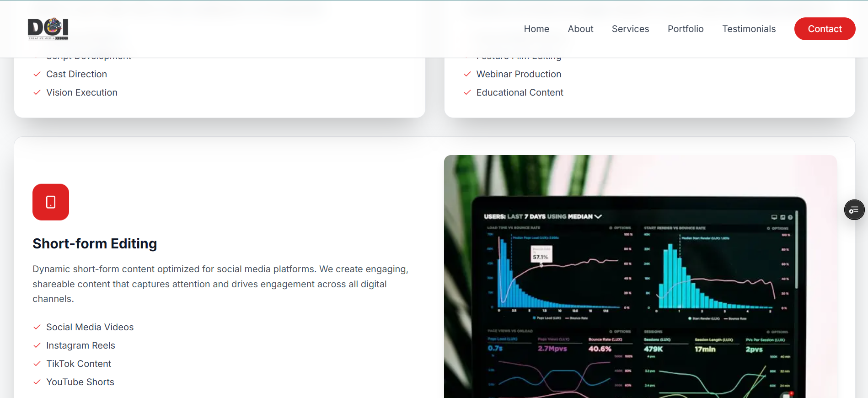868x398 pixels.
Task: Click the floating dark round widget button
Action: (x=854, y=210)
